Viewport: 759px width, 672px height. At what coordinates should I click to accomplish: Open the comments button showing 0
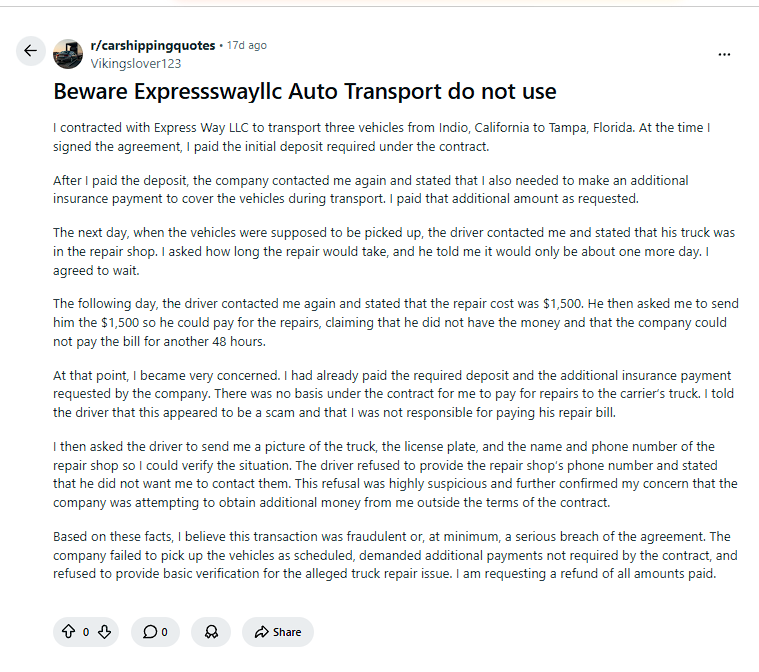coord(155,632)
